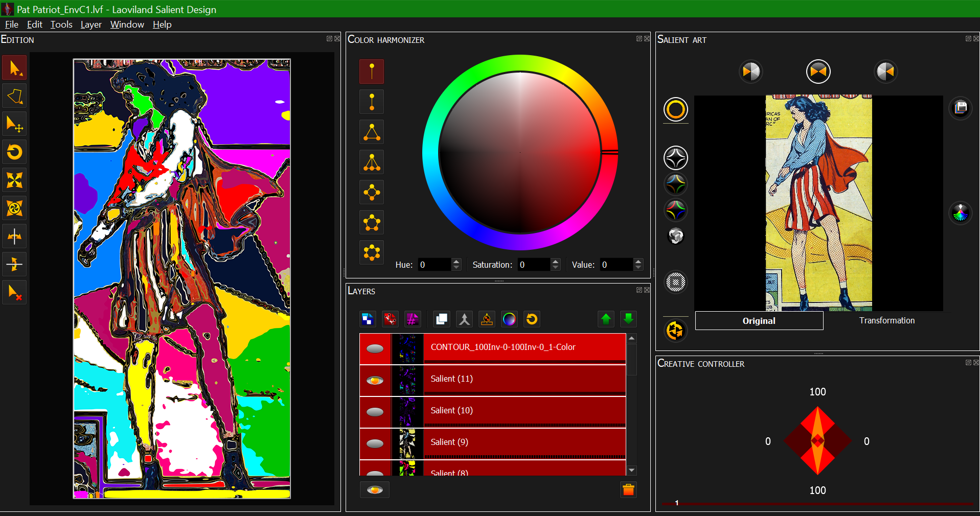The width and height of the screenshot is (980, 516).
Task: Open the File menu
Action: (11, 25)
